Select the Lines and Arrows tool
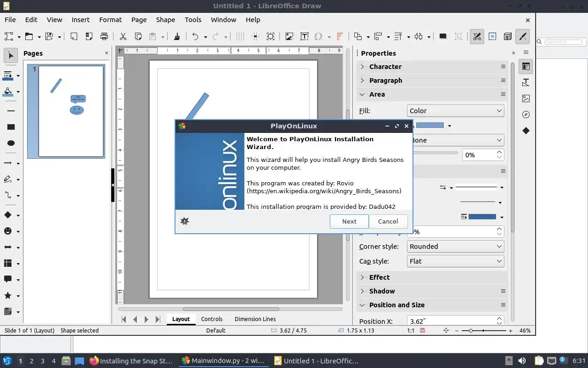Viewport: 588px width, 368px height. 8,163
